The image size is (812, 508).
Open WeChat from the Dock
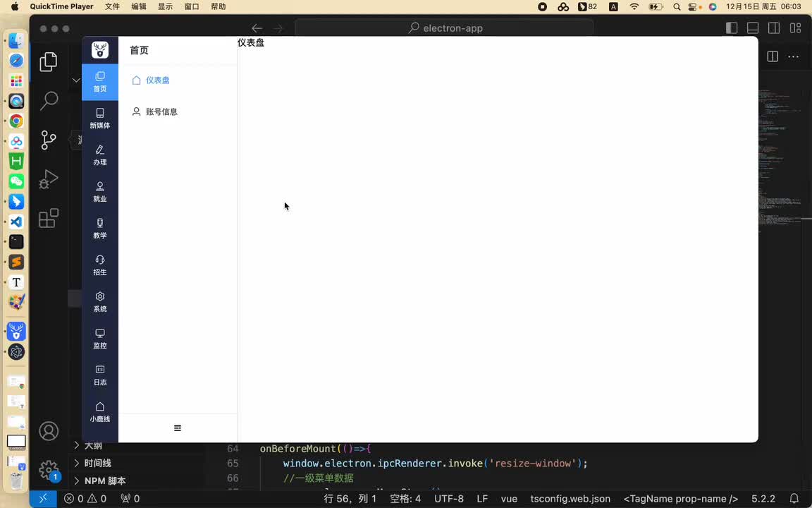pos(16,181)
